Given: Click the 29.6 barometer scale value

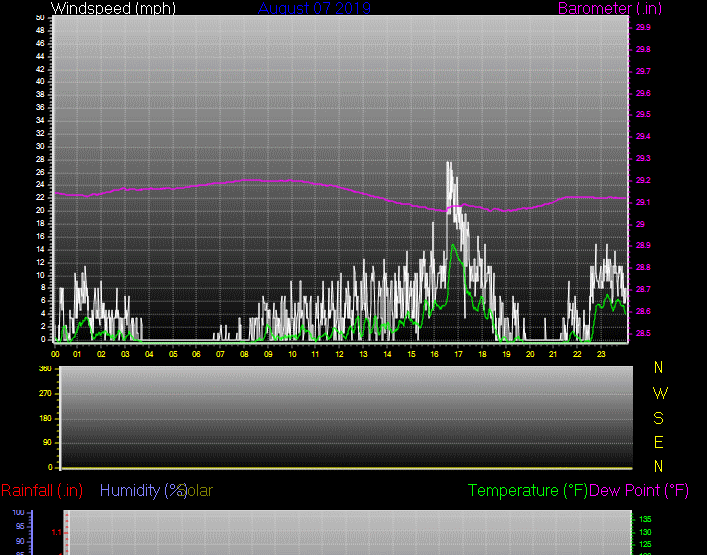Looking at the screenshot, I should point(643,93).
